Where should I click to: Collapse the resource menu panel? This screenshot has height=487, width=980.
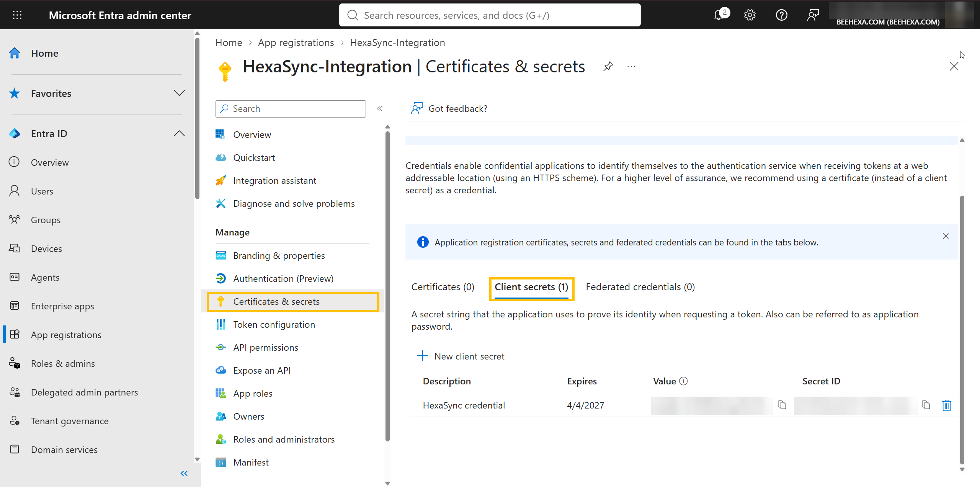click(380, 109)
